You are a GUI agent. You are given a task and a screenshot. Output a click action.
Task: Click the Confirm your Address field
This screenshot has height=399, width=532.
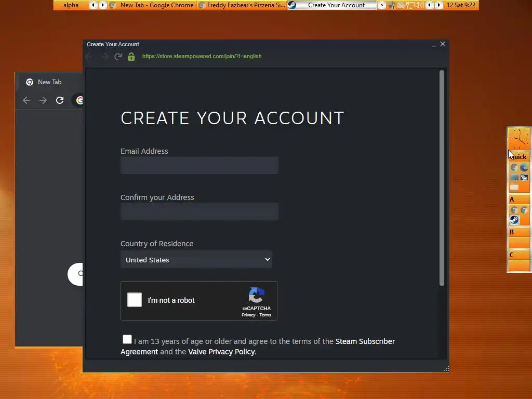(x=199, y=212)
